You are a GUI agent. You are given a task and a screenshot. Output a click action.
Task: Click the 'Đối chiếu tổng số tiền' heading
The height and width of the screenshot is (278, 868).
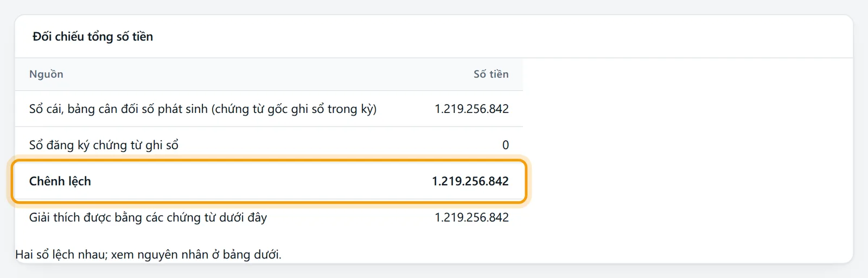(x=93, y=36)
